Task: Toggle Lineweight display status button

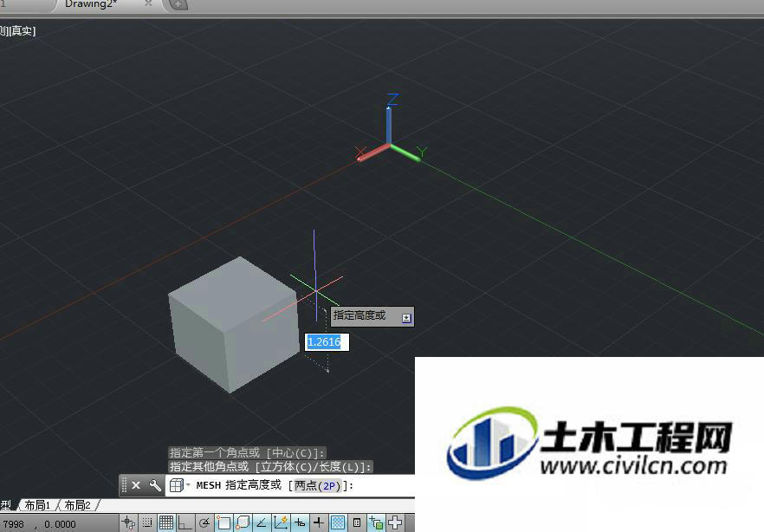Action: point(319,522)
